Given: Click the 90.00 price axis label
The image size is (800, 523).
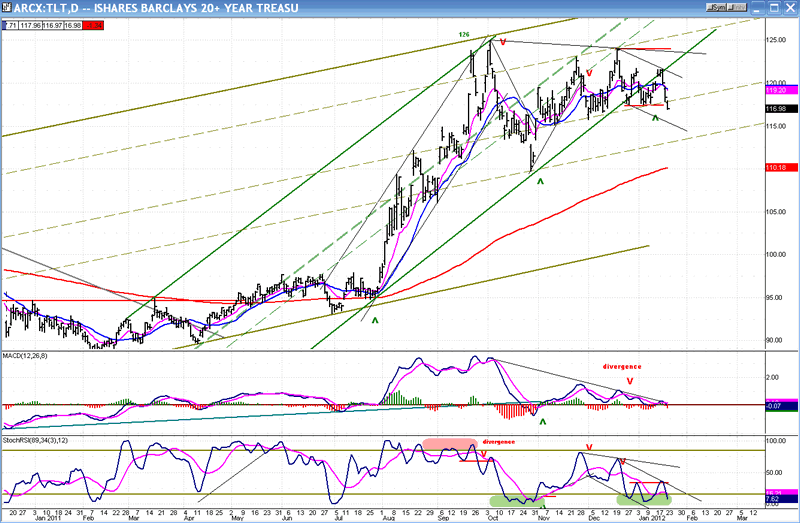Looking at the screenshot, I should (x=776, y=340).
